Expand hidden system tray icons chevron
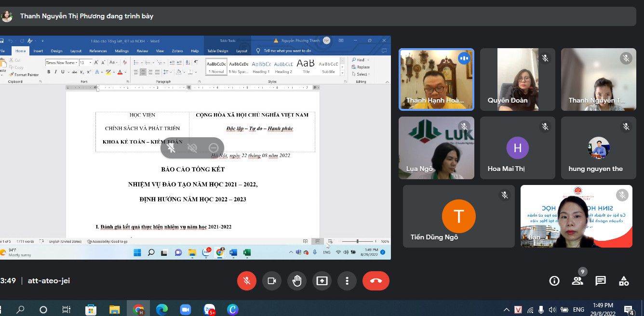The height and width of the screenshot is (316, 644). [506, 310]
